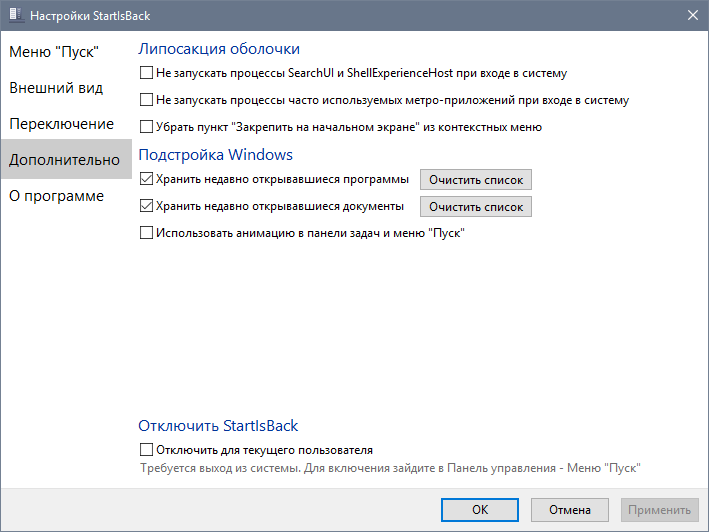The image size is (709, 532).
Task: Click the StartIsBack icon in title bar
Action: pyautogui.click(x=16, y=15)
